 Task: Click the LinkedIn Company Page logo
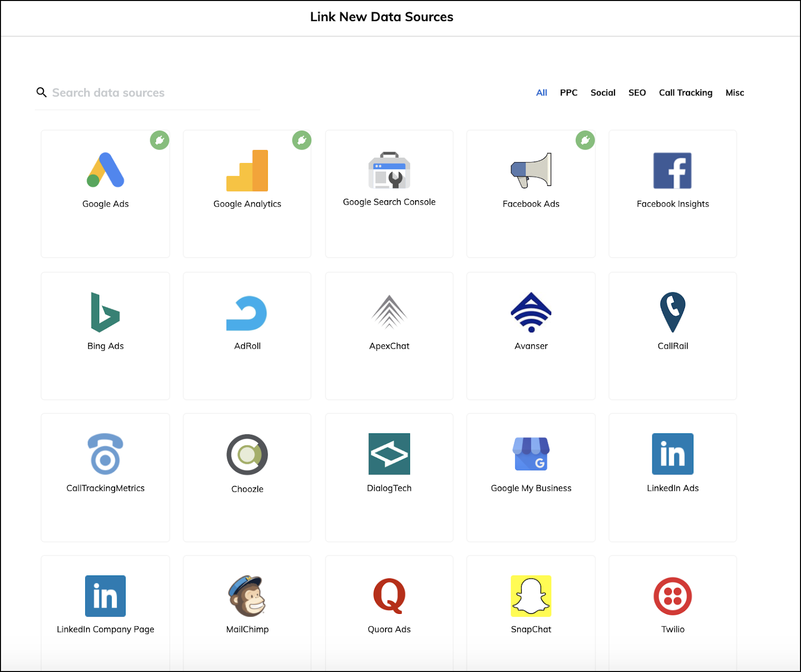pos(105,596)
